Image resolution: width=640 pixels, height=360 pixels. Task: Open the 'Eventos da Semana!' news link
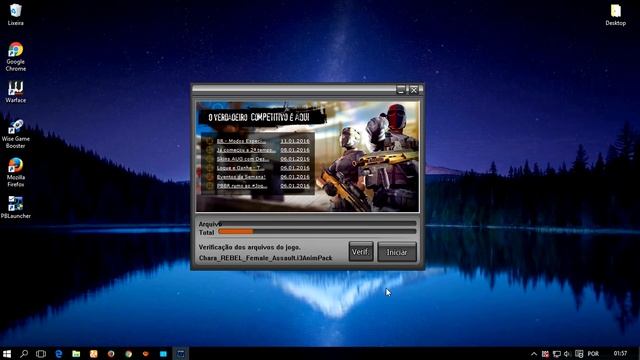pos(241,177)
